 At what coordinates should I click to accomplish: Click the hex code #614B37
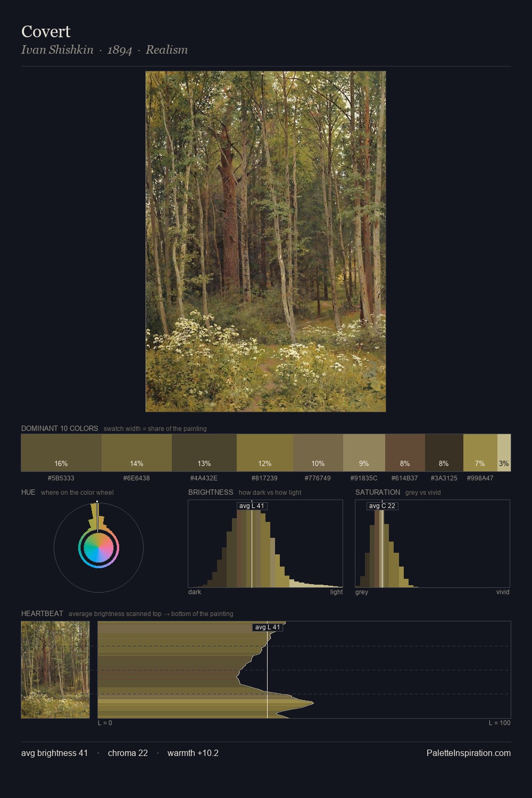pyautogui.click(x=405, y=478)
